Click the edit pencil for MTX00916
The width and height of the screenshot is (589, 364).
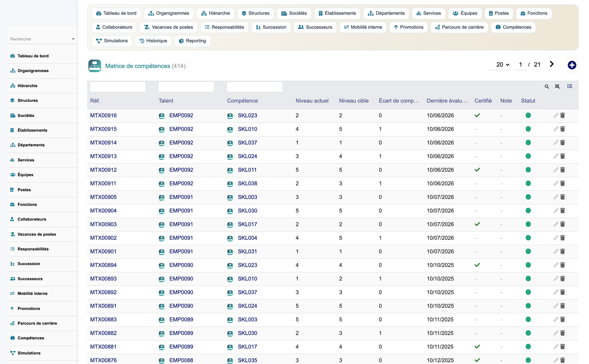pos(556,116)
